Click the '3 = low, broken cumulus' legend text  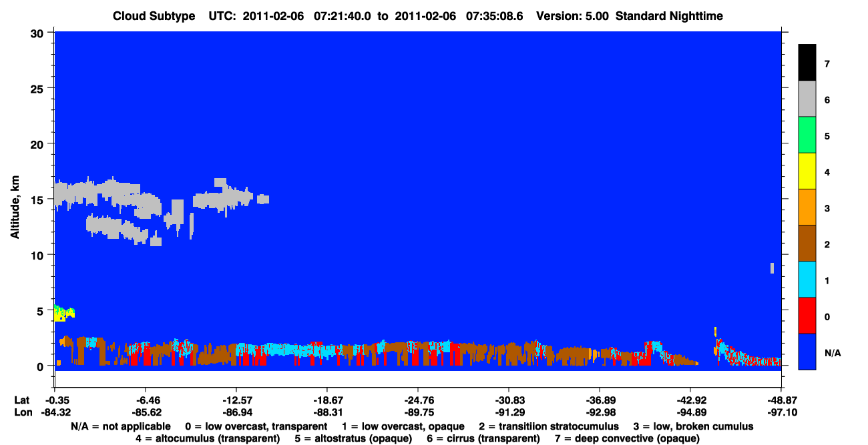692,426
